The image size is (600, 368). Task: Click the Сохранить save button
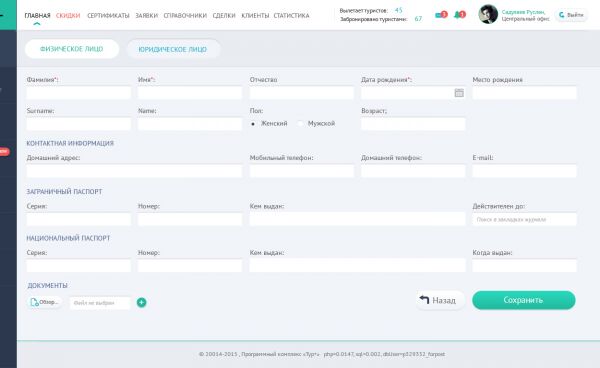tap(523, 300)
